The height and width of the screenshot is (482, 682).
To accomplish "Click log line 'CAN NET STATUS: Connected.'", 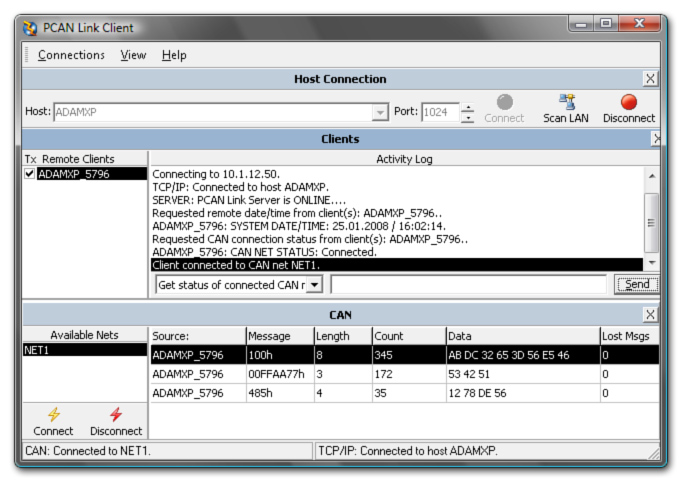I will coord(264,252).
